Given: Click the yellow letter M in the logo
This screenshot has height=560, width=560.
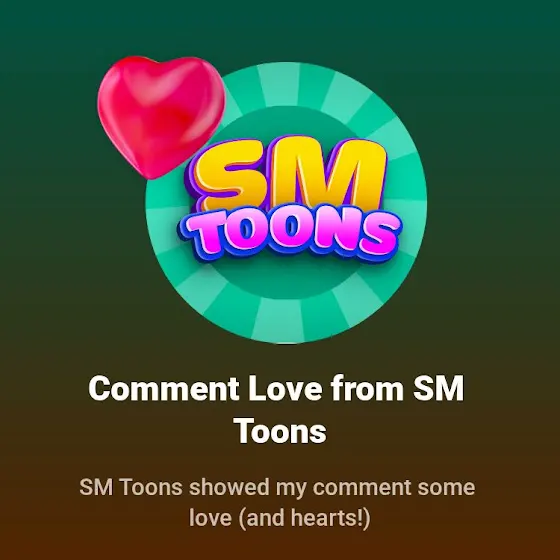Looking at the screenshot, I should point(329,175).
